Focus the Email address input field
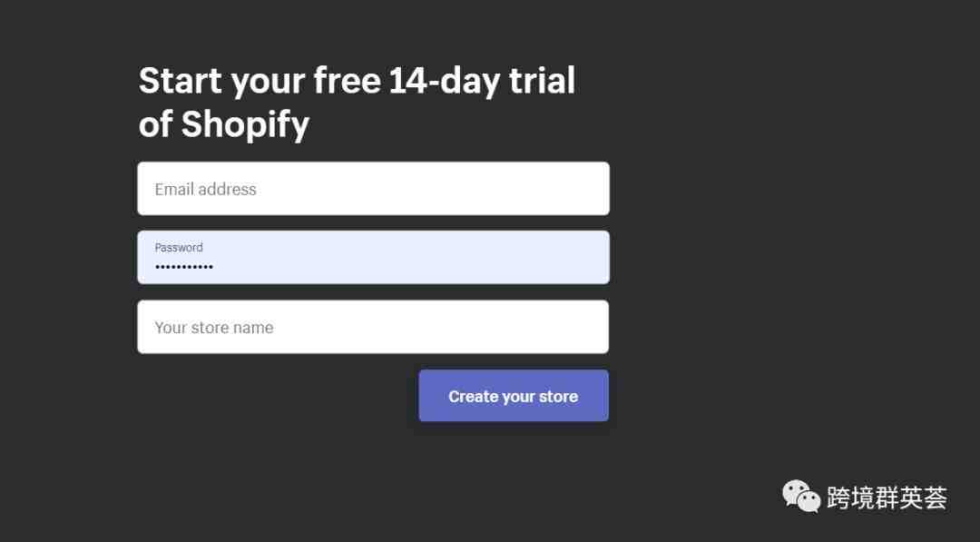The height and width of the screenshot is (542, 980). pyautogui.click(x=373, y=189)
